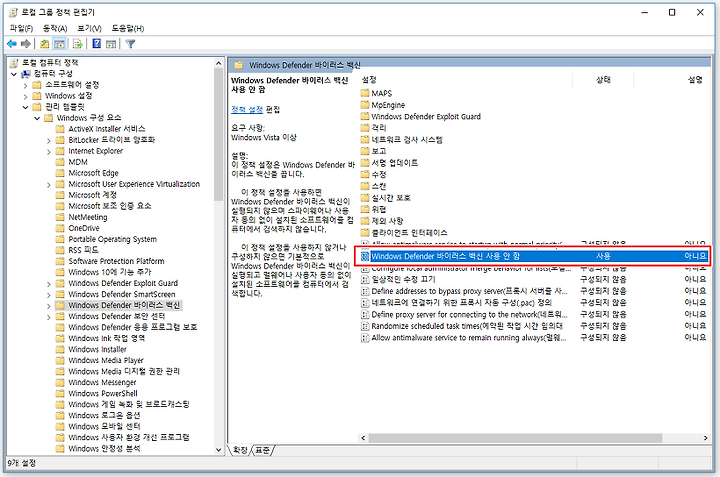Select the MAPS folder in settings list

[377, 93]
